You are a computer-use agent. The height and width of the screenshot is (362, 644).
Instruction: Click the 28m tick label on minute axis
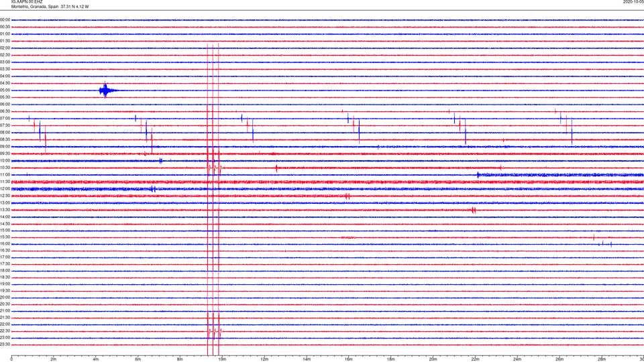pyautogui.click(x=602, y=359)
